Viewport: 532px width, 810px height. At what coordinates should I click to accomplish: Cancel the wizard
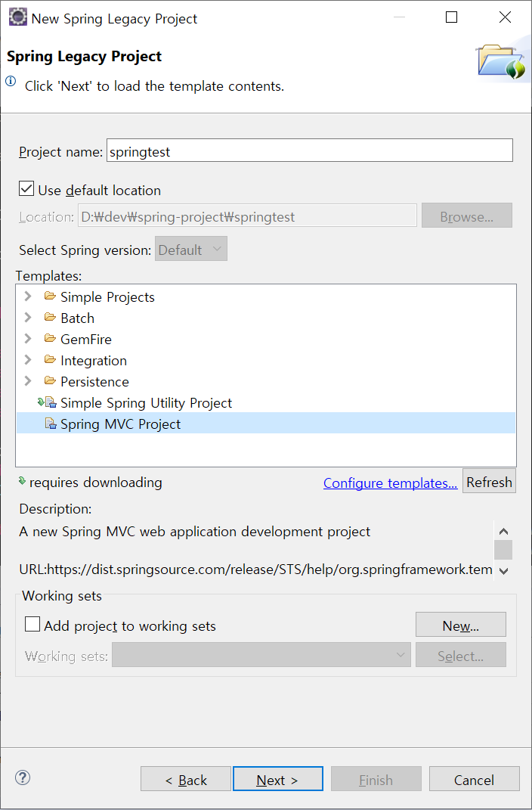pyautogui.click(x=475, y=779)
